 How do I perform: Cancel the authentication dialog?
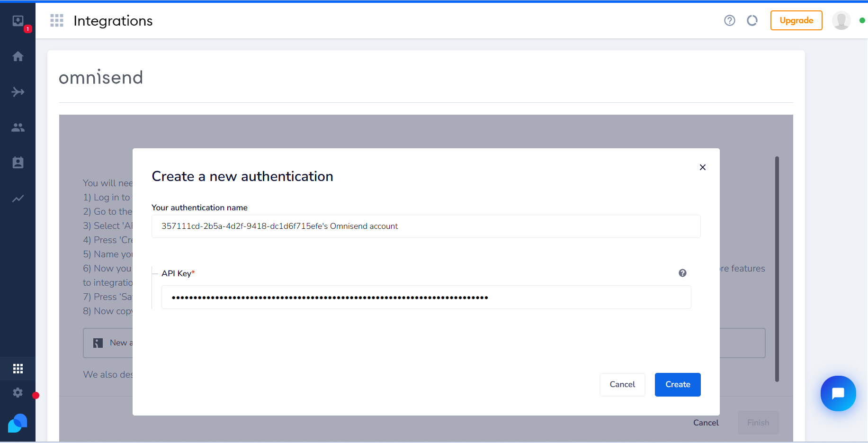[622, 385]
